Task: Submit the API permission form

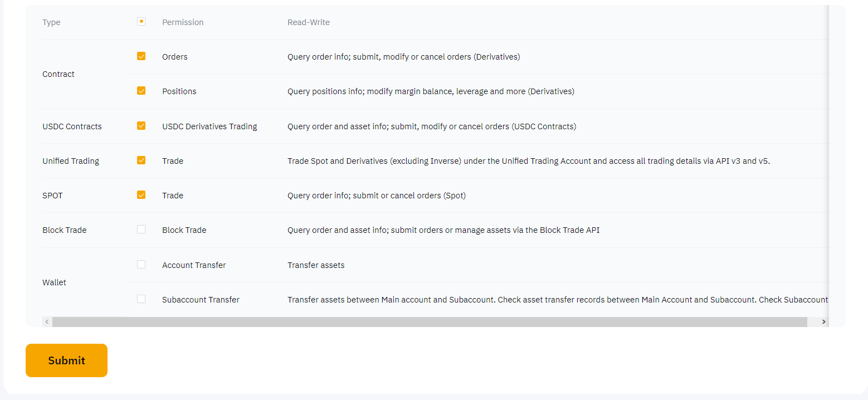Action: click(66, 360)
